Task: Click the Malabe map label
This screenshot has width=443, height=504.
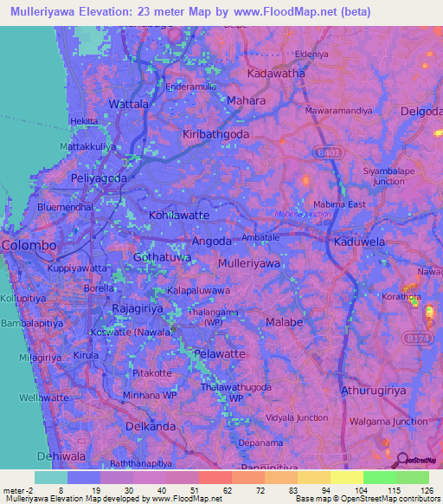Action: point(285,322)
